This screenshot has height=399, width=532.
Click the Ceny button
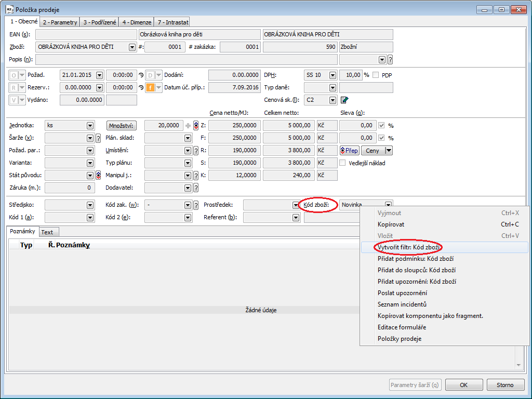point(373,150)
